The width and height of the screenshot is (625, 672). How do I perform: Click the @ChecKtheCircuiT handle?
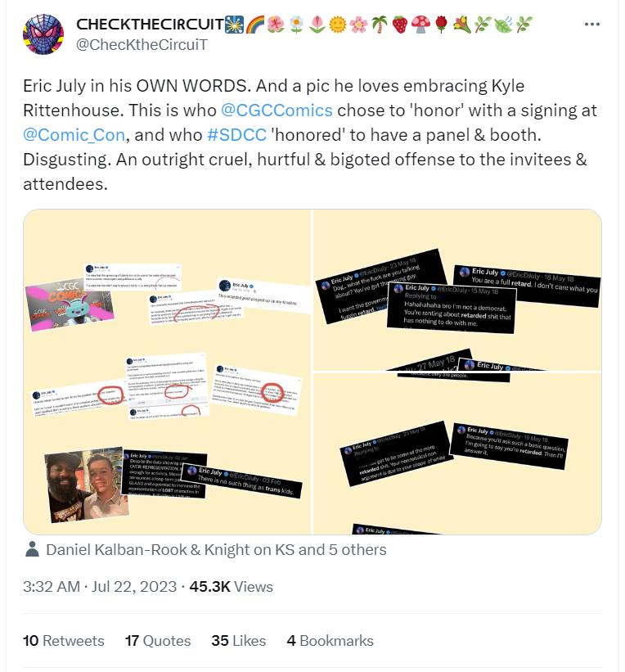[142, 44]
